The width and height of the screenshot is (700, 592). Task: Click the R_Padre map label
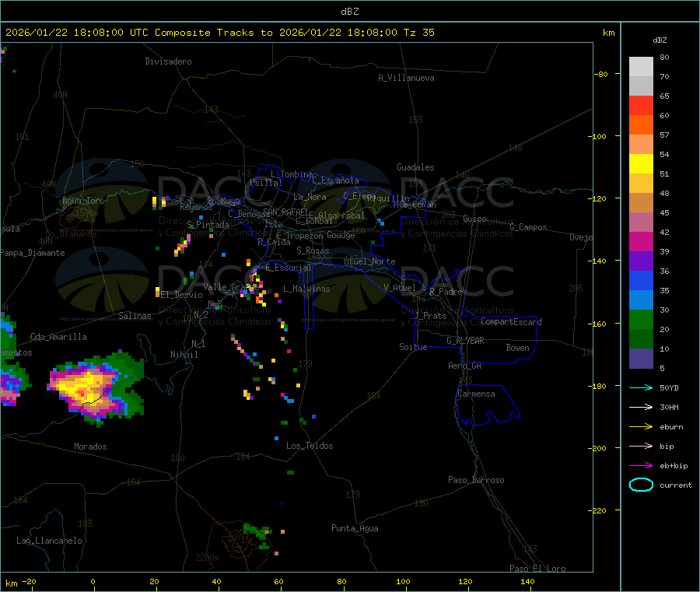pyautogui.click(x=446, y=292)
